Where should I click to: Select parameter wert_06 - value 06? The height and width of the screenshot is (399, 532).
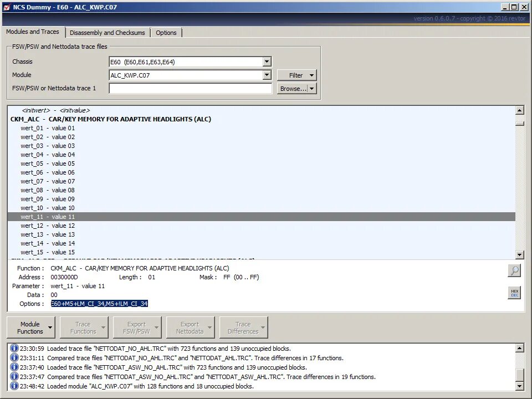(x=261, y=172)
